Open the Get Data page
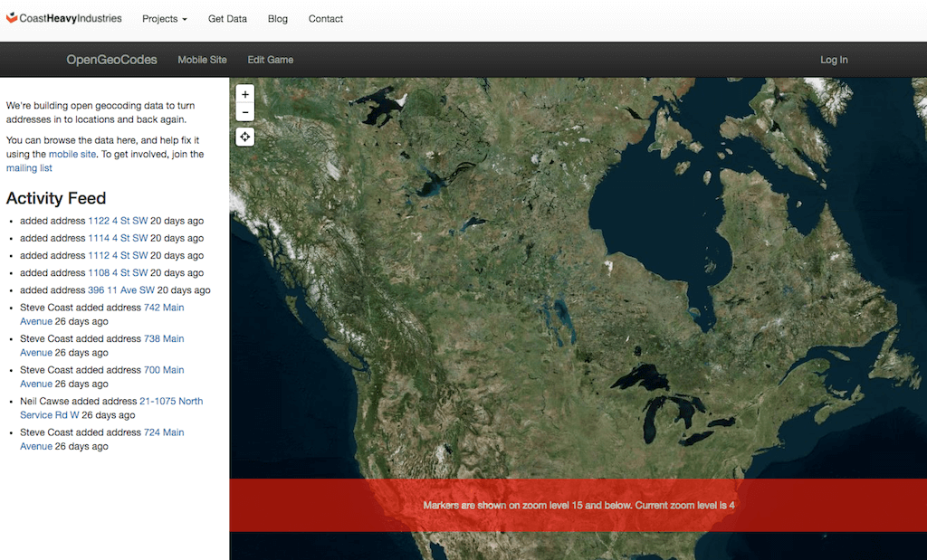927x560 pixels. (x=227, y=19)
